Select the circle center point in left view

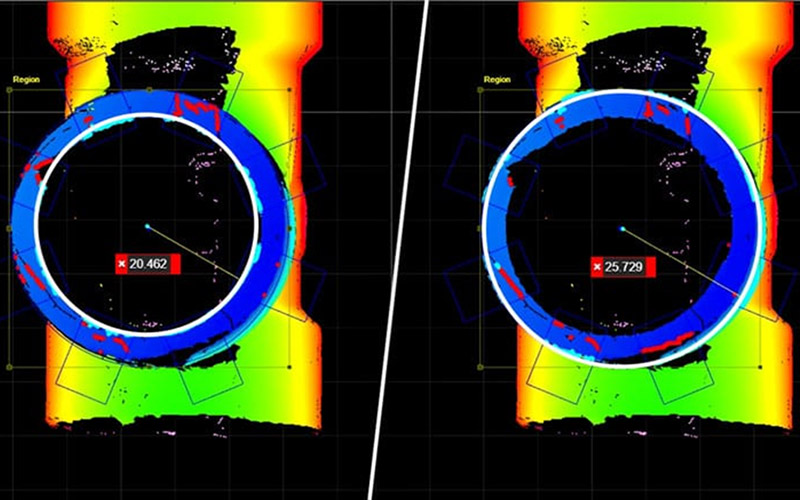(x=146, y=227)
